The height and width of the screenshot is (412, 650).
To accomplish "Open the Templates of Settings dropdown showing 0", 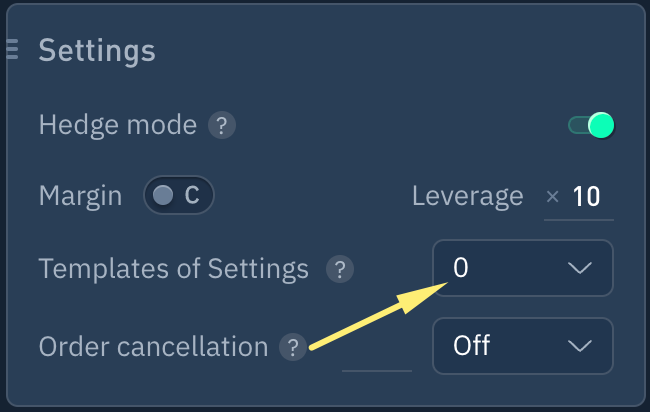I will (522, 268).
